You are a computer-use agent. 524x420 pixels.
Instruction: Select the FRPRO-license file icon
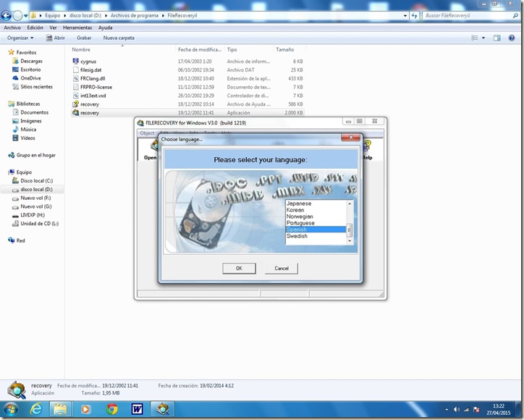(x=75, y=87)
